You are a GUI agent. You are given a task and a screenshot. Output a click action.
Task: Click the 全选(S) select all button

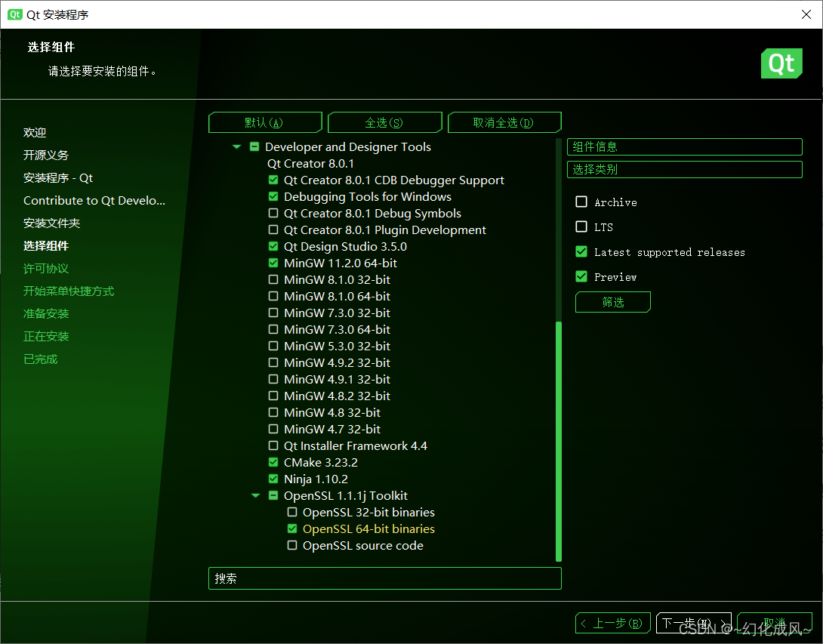[x=384, y=123]
